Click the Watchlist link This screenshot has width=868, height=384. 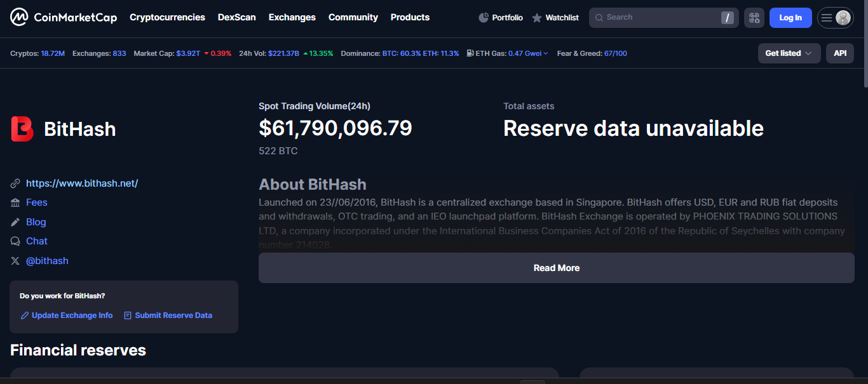562,18
